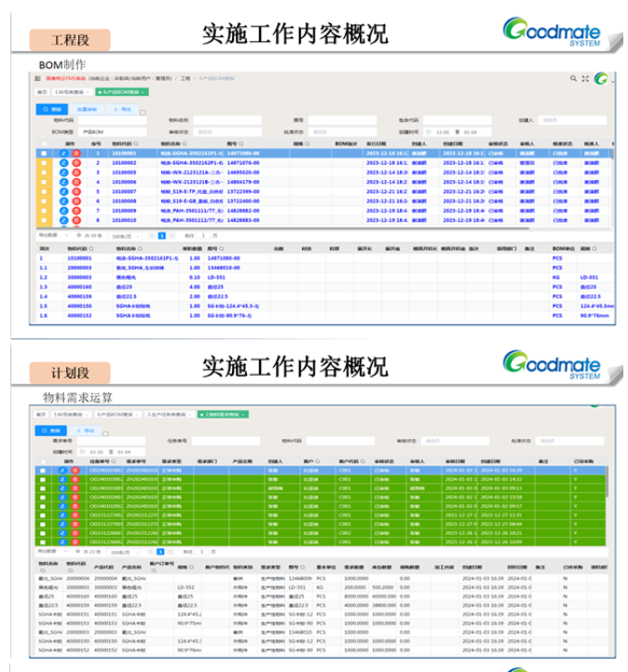Toggle select-all checkbox in BOM table header
Image resolution: width=628 pixels, height=672 pixels.
tap(43, 144)
